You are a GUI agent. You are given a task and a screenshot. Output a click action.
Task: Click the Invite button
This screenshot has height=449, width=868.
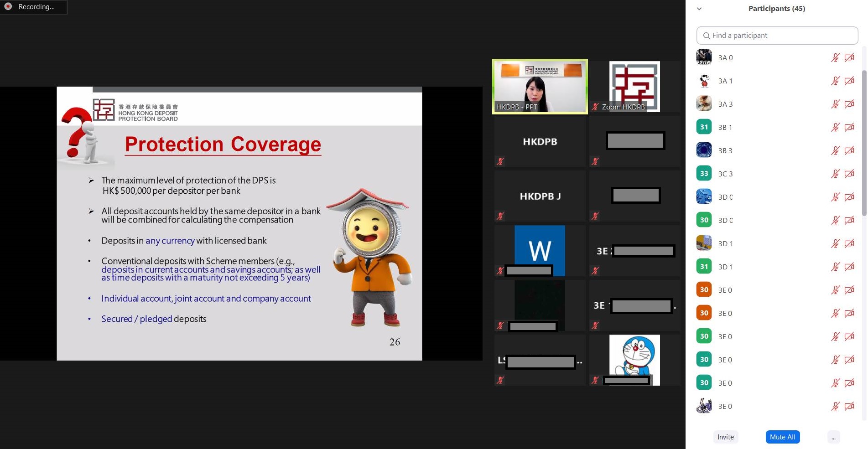pyautogui.click(x=725, y=437)
